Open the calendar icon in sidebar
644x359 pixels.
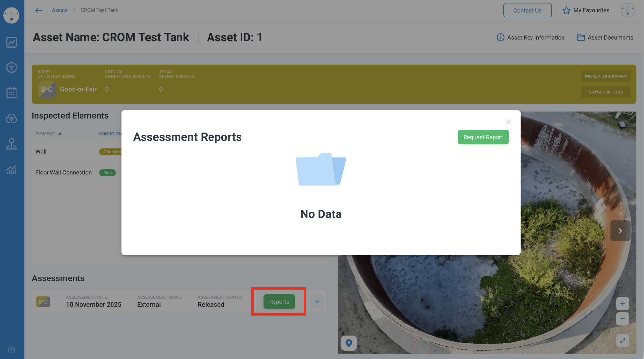coord(12,93)
